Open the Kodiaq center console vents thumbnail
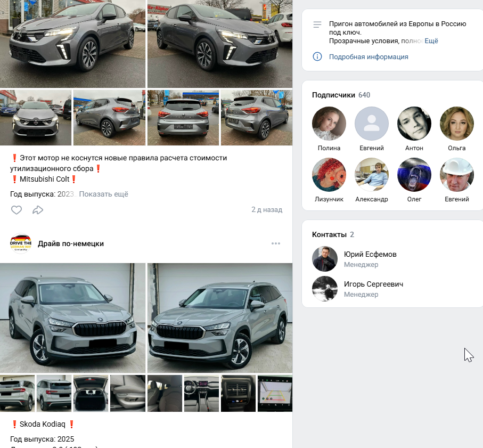Image resolution: width=483 pixels, height=448 pixels. [x=238, y=393]
